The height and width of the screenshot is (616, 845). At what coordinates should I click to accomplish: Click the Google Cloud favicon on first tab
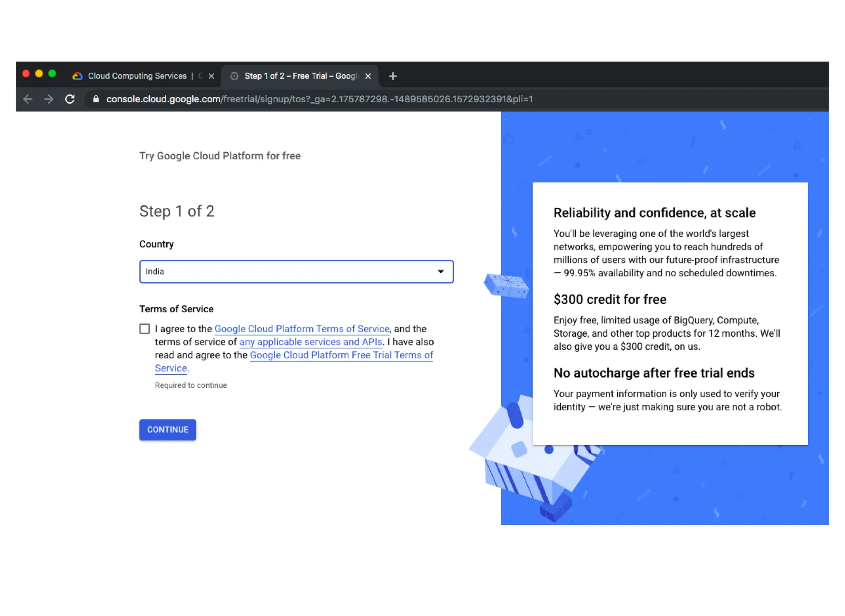[77, 76]
